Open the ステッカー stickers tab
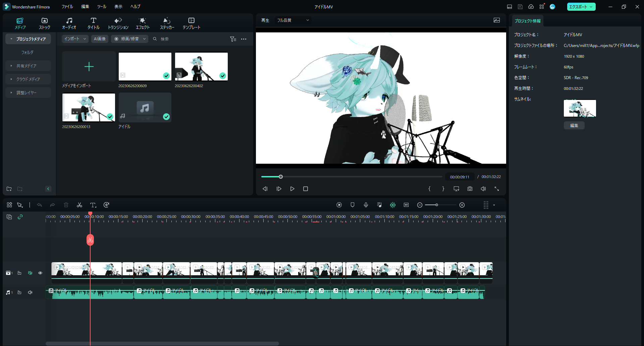The image size is (644, 346). tap(167, 23)
